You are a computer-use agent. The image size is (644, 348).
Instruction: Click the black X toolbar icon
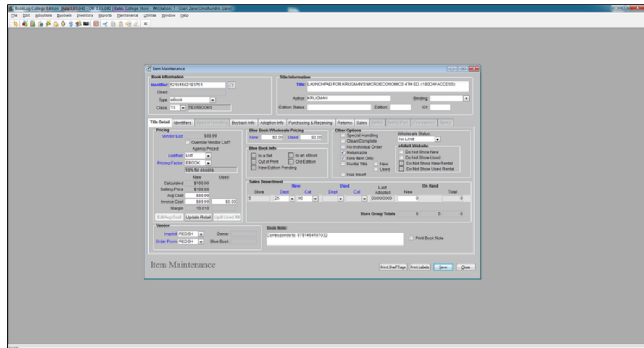tap(145, 24)
